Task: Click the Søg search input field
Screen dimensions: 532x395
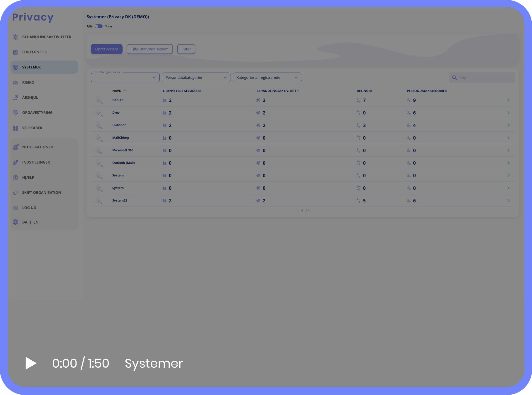Action: 482,78
